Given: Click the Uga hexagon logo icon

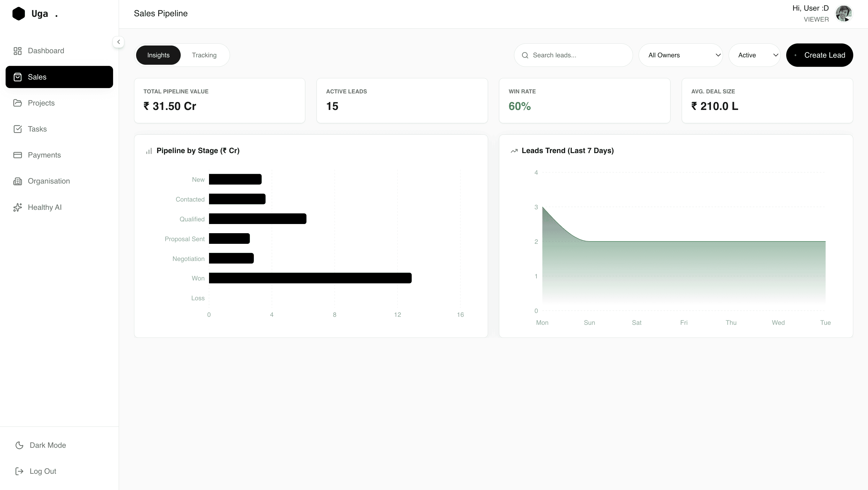Looking at the screenshot, I should point(19,14).
